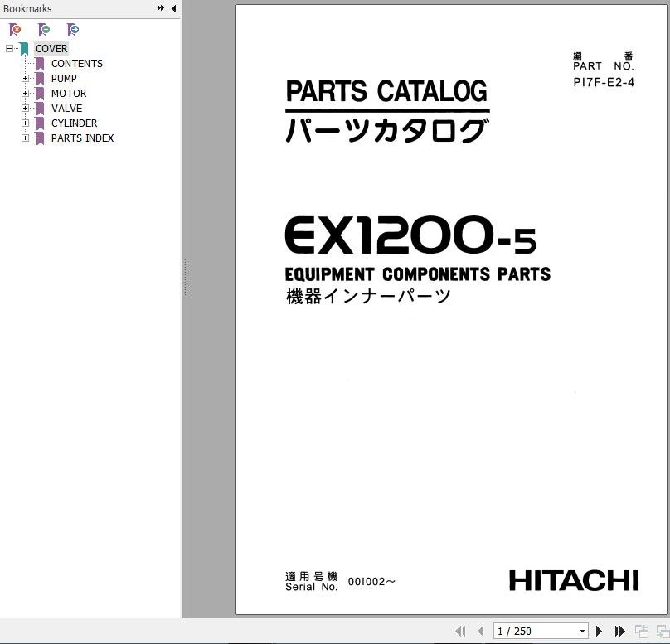670x644 pixels.
Task: Go to the CYLINDER section bookmark
Action: pos(74,123)
